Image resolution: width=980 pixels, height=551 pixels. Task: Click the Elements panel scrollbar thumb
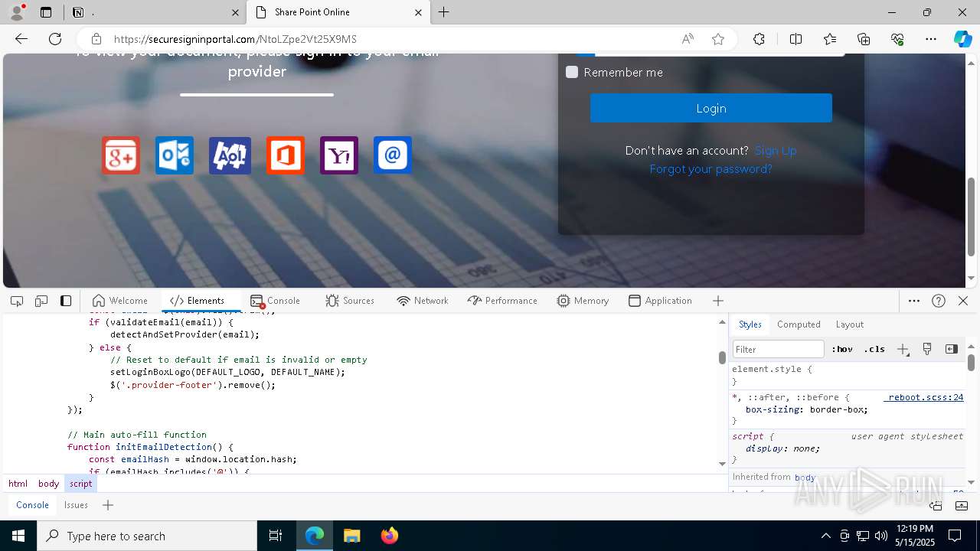pos(722,357)
